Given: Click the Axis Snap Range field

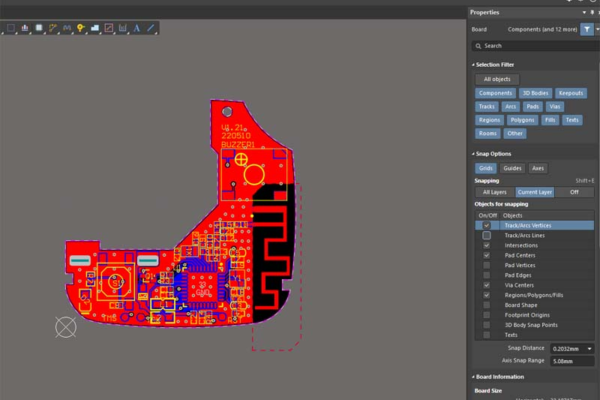Looking at the screenshot, I should (573, 361).
